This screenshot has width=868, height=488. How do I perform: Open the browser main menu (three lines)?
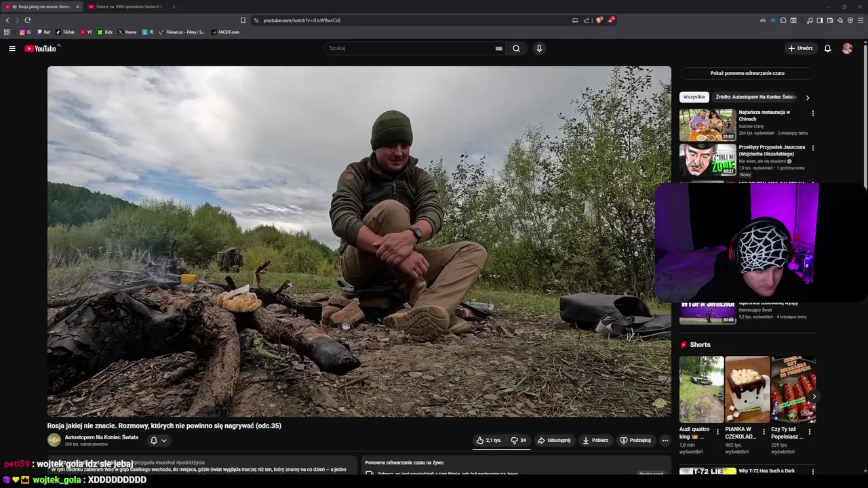(861, 20)
